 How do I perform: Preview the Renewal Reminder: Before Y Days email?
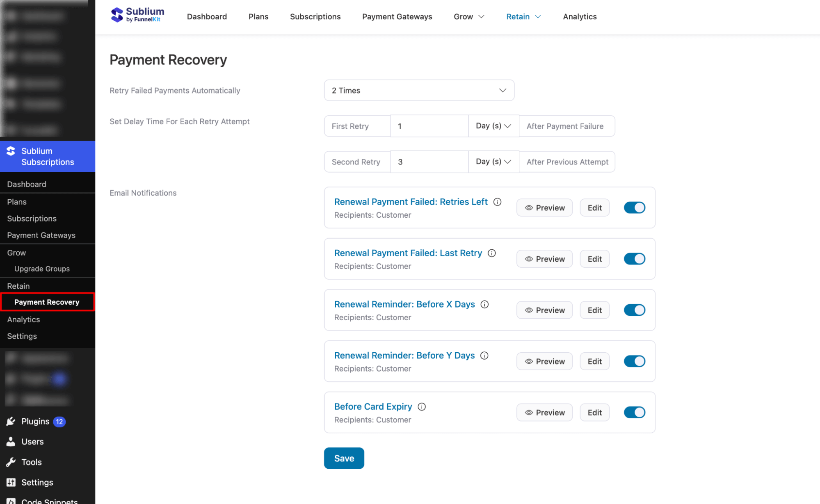click(544, 361)
